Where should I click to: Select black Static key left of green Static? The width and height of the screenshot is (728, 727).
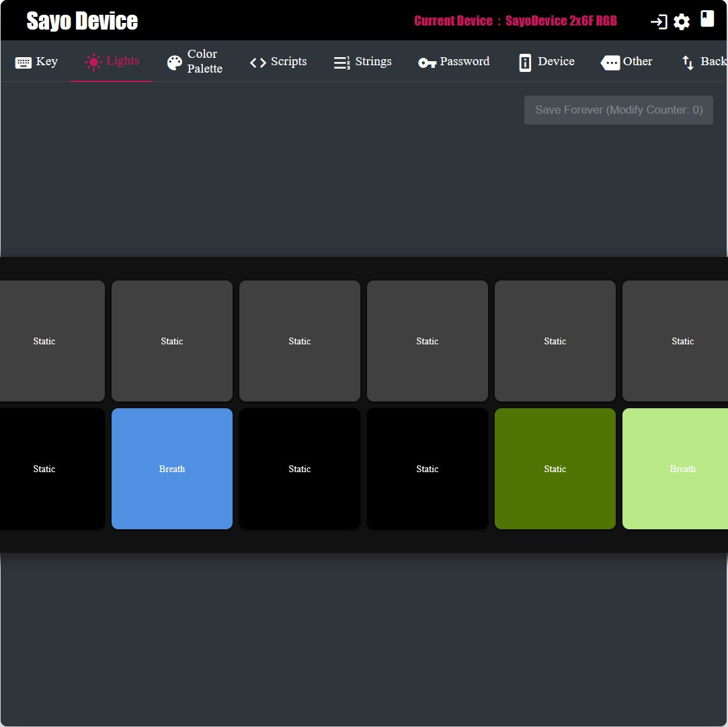pos(427,469)
